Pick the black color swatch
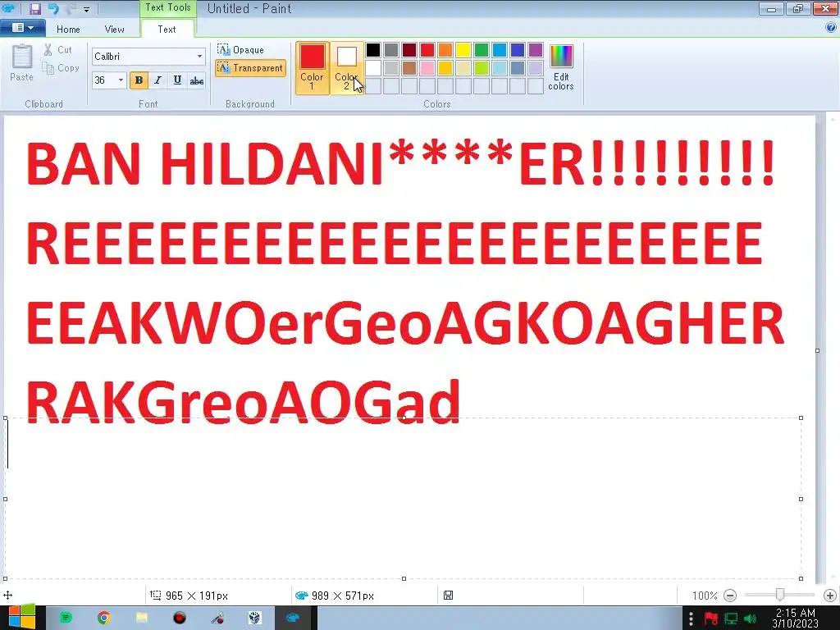This screenshot has width=840, height=630. click(373, 50)
